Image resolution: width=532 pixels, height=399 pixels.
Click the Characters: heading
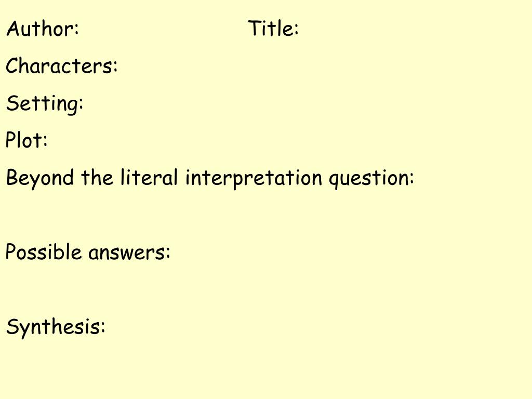62,65
